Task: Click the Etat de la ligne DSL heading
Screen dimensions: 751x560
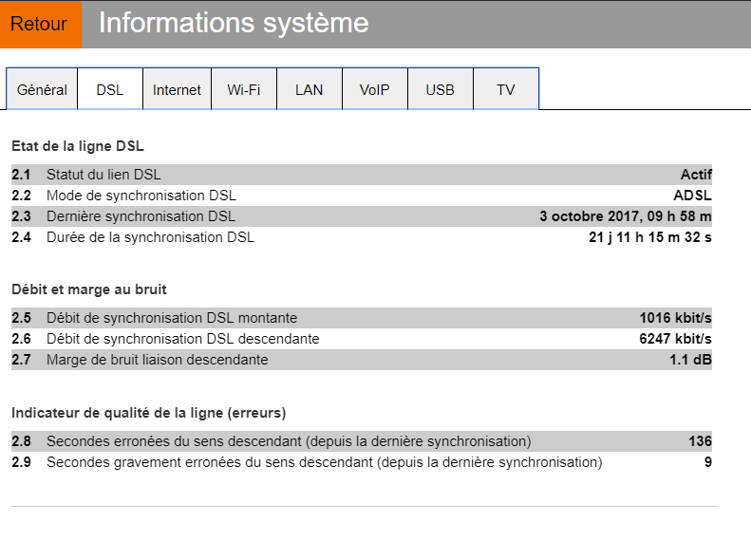Action: pos(78,146)
